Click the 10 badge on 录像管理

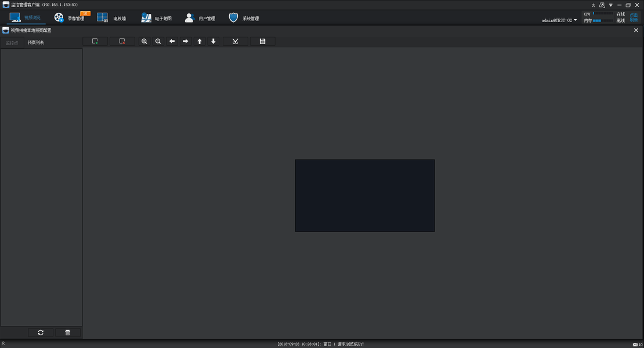tap(85, 13)
